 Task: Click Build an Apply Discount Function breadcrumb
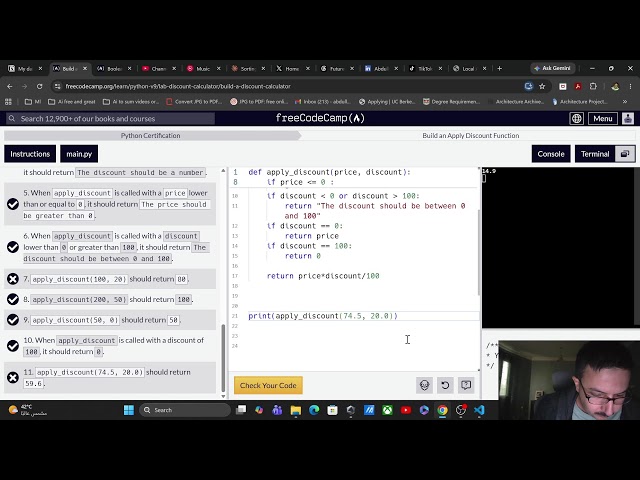click(471, 136)
